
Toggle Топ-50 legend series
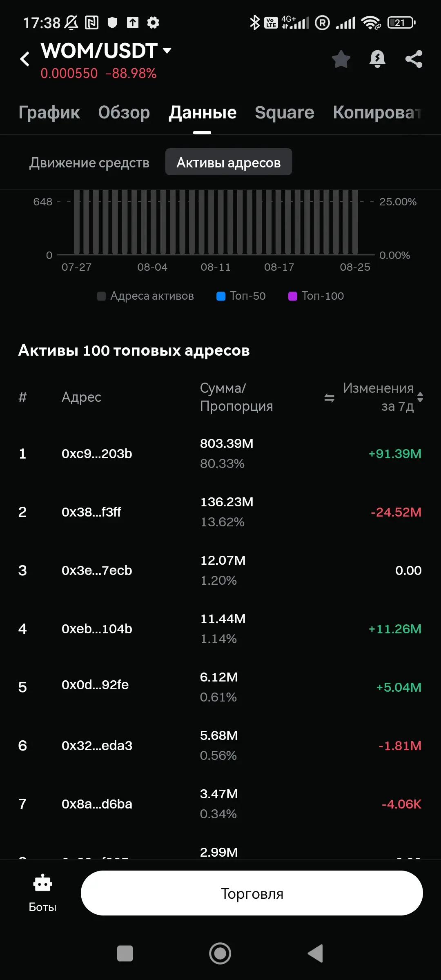coord(241,296)
